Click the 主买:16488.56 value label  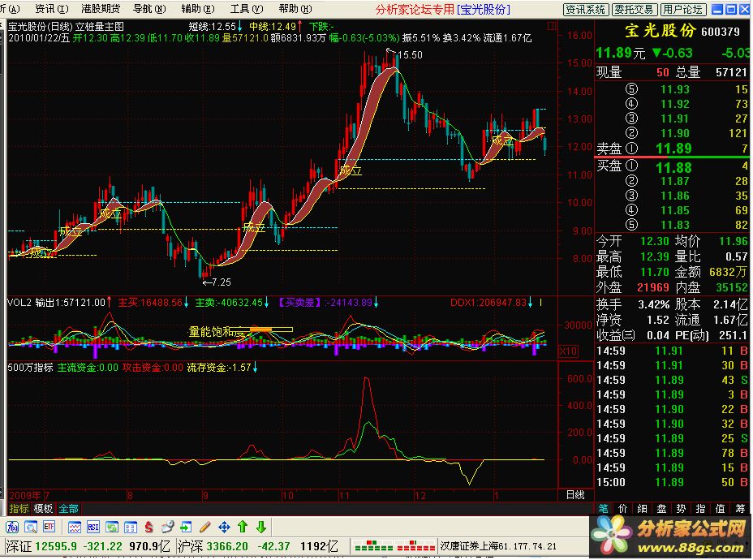click(x=151, y=303)
